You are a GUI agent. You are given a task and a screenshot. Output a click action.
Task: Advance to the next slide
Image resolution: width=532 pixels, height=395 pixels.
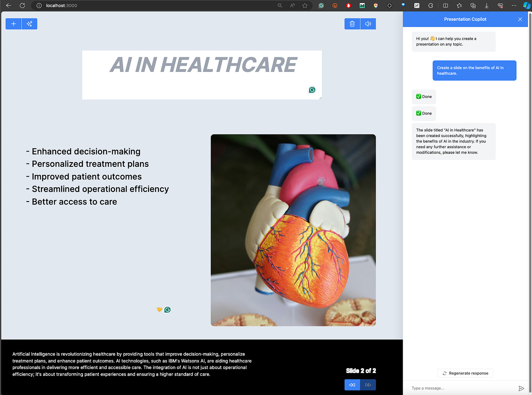368,385
